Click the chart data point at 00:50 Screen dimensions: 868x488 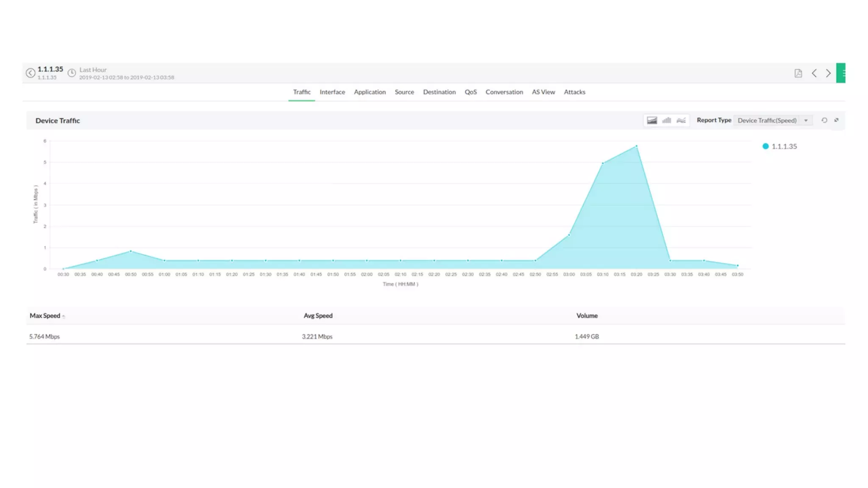pyautogui.click(x=131, y=251)
